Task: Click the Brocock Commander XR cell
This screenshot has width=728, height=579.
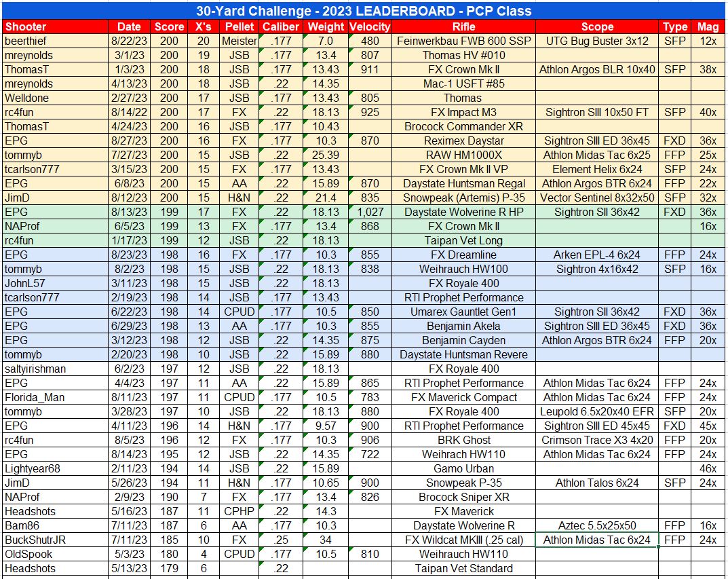Action: [x=463, y=126]
